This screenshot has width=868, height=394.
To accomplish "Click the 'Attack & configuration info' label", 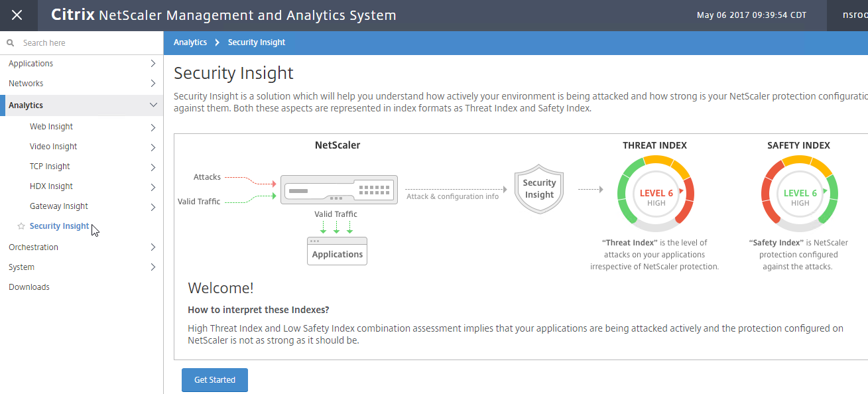I will (x=452, y=196).
